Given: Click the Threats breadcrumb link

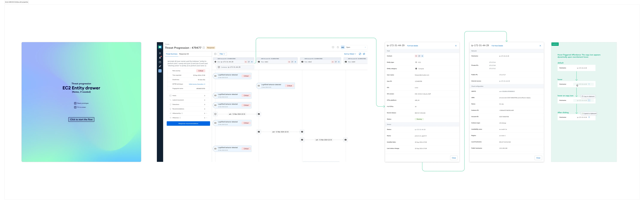Looking at the screenshot, I should (x=167, y=44).
